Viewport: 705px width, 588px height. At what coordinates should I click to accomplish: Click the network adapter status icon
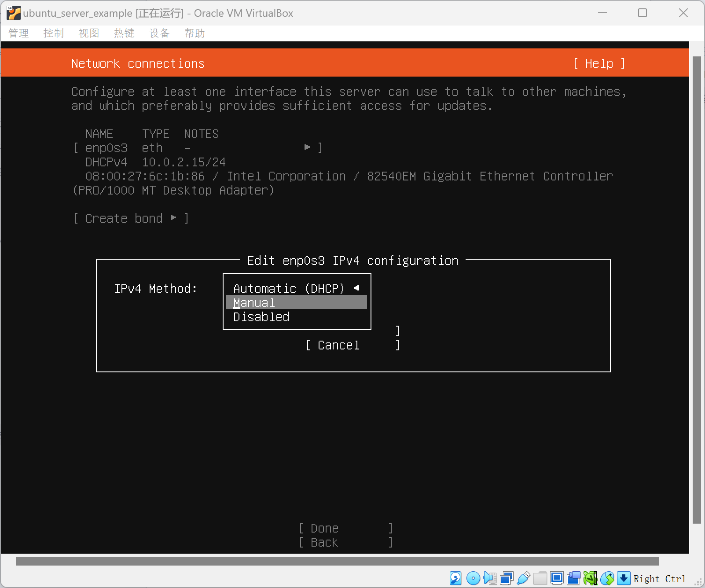point(507,578)
